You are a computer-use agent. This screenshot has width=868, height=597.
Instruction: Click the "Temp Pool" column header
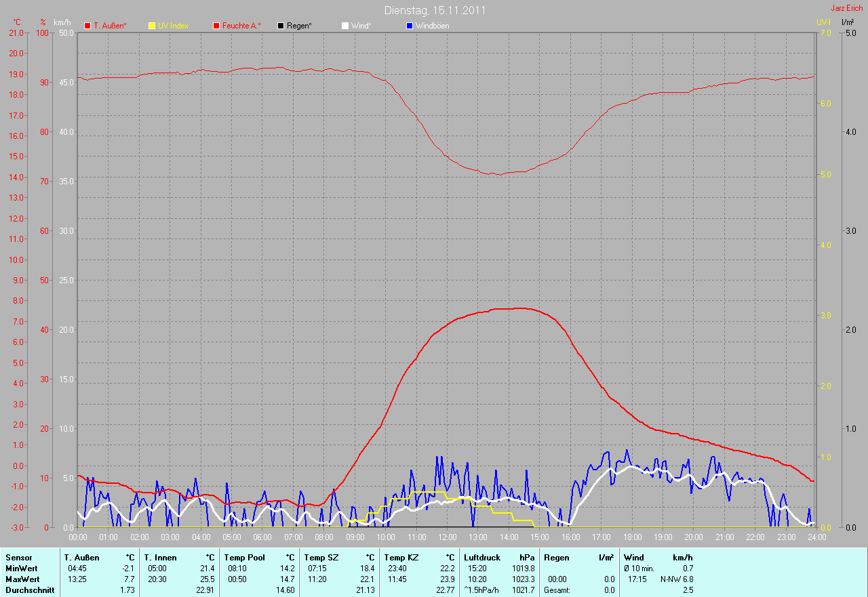click(x=244, y=558)
